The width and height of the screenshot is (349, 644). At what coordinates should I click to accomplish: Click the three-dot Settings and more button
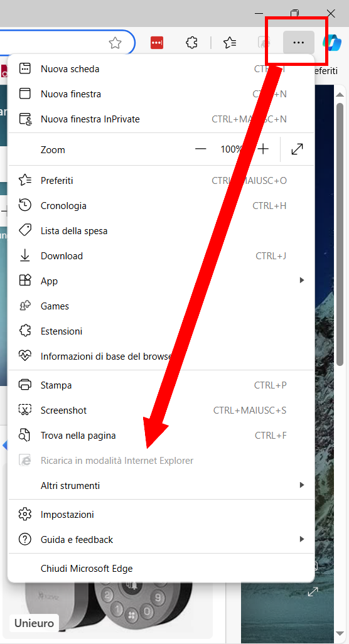point(299,42)
